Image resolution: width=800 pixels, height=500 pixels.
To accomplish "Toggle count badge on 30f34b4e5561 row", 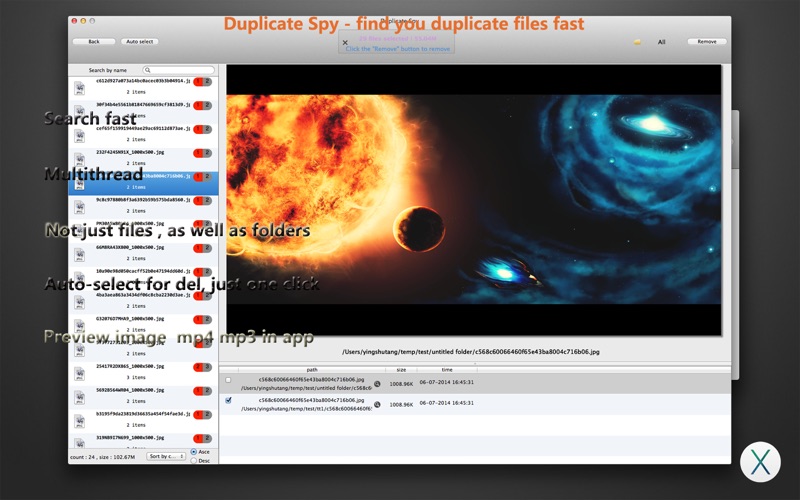I will point(203,105).
